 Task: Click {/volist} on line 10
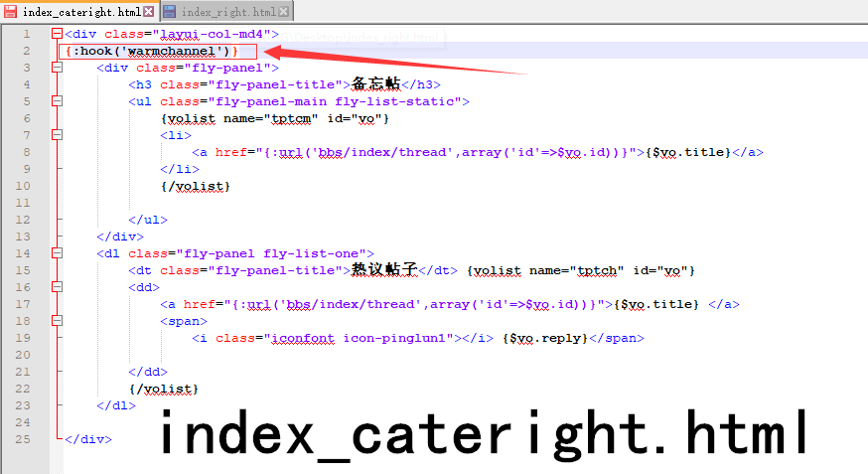click(196, 187)
